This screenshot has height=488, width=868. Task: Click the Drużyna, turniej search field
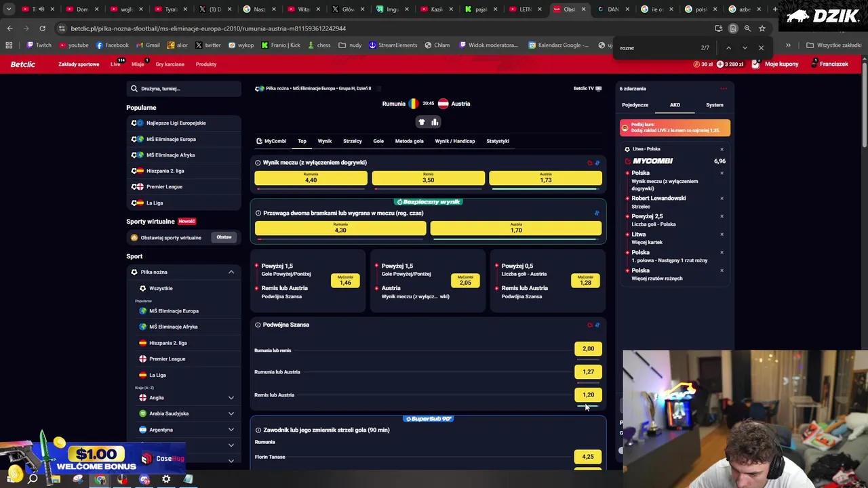pos(184,88)
